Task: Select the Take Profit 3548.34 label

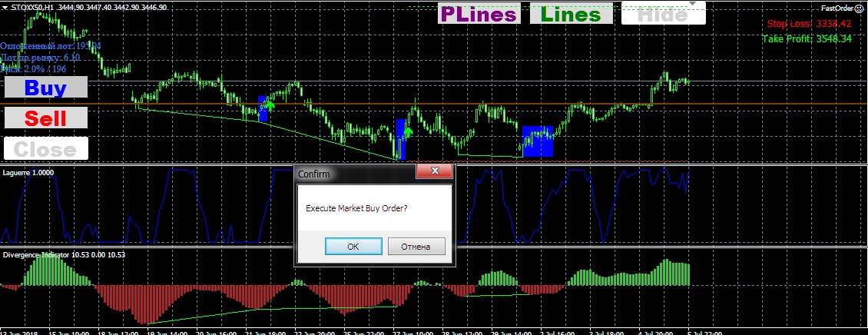Action: tap(807, 38)
